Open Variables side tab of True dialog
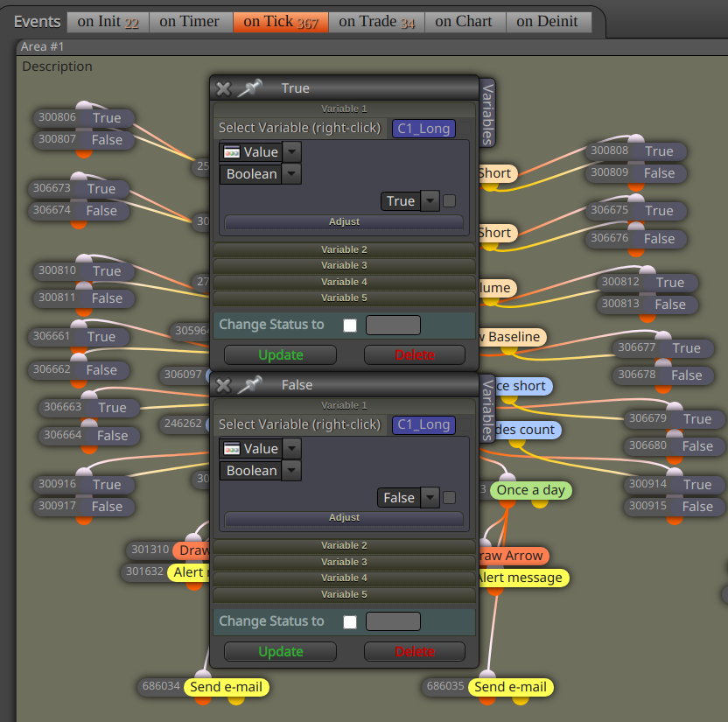This screenshot has width=728, height=722. (x=487, y=114)
